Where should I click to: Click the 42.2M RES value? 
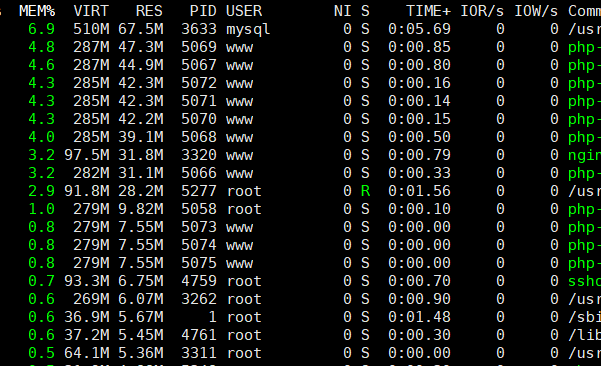pos(141,119)
